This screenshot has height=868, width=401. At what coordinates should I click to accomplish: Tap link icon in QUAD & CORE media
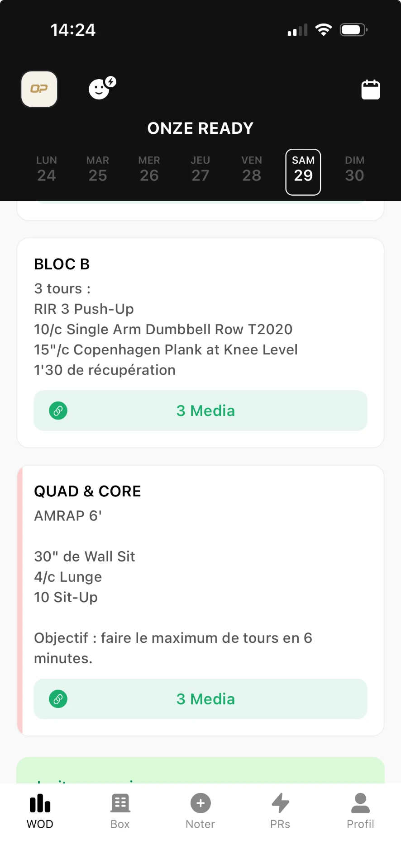click(x=58, y=699)
